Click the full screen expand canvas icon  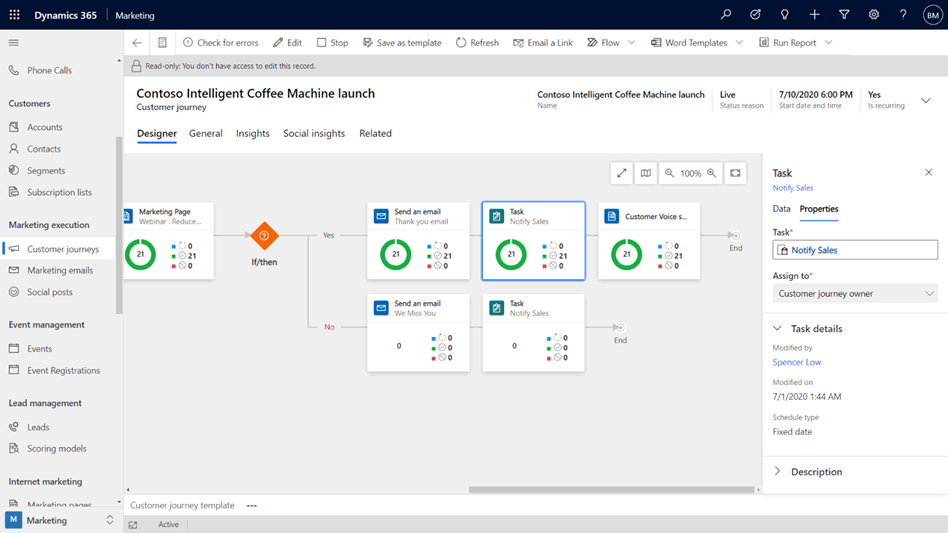coord(622,173)
